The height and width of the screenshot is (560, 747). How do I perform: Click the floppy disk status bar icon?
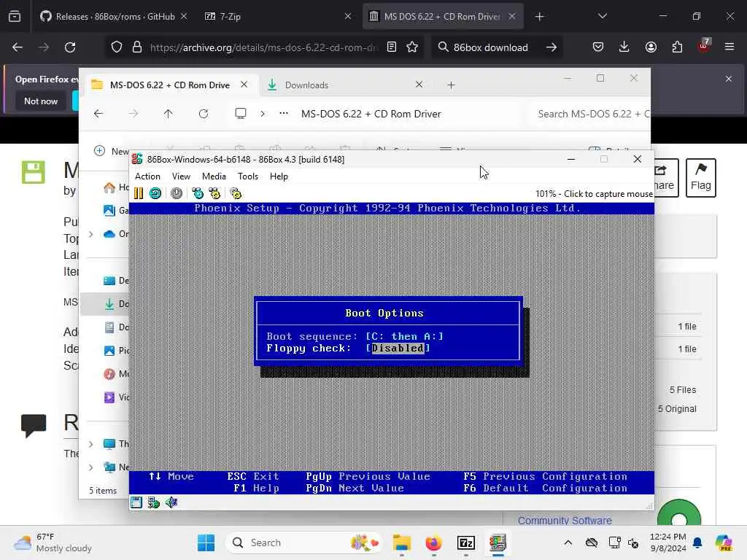pos(136,502)
